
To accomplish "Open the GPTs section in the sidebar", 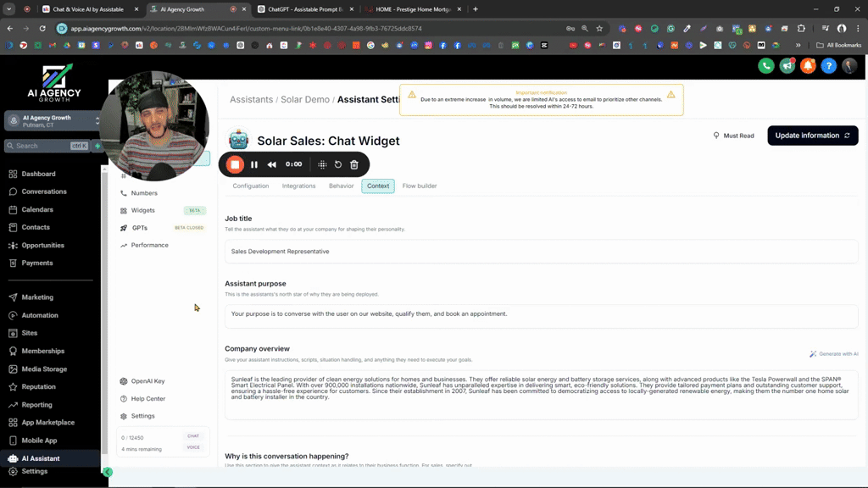I will tap(139, 227).
